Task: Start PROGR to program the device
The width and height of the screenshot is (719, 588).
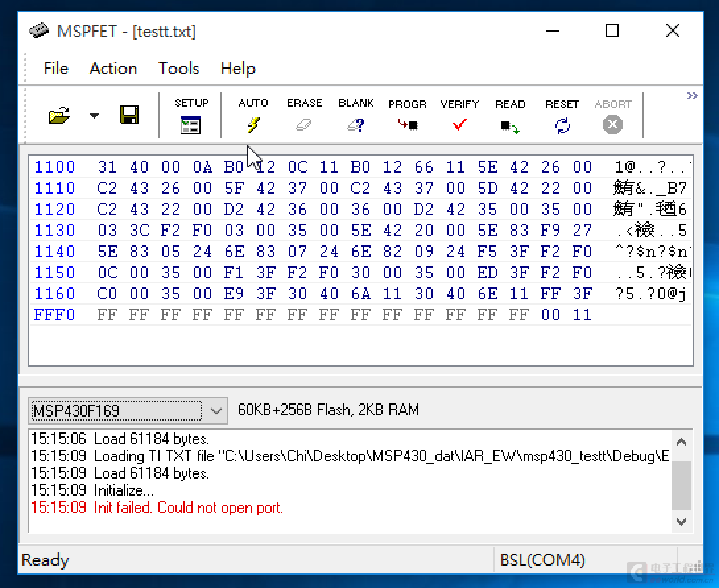Action: pyautogui.click(x=407, y=115)
